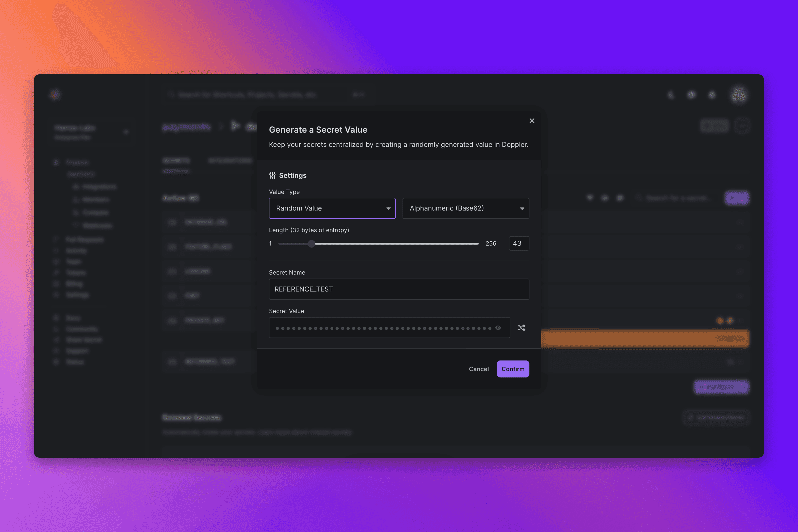Click the Settings sliders icon in the dialog
This screenshot has width=798, height=532.
pos(272,176)
